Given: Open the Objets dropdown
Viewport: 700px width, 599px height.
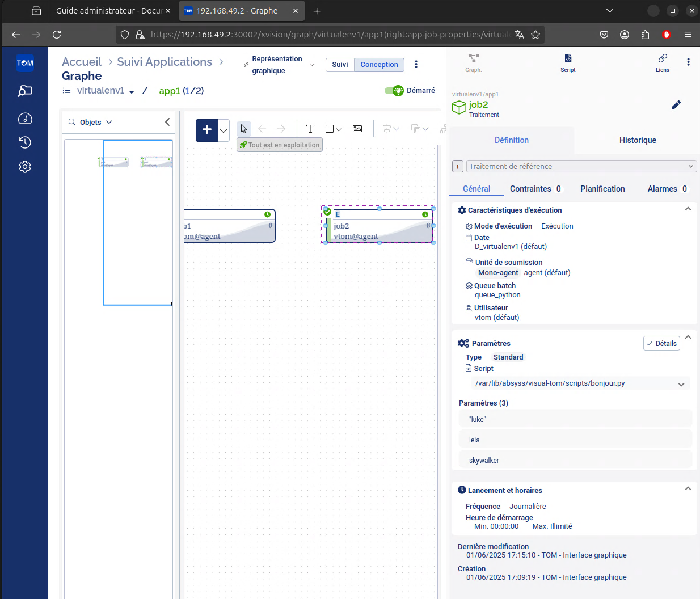Looking at the screenshot, I should coord(96,122).
